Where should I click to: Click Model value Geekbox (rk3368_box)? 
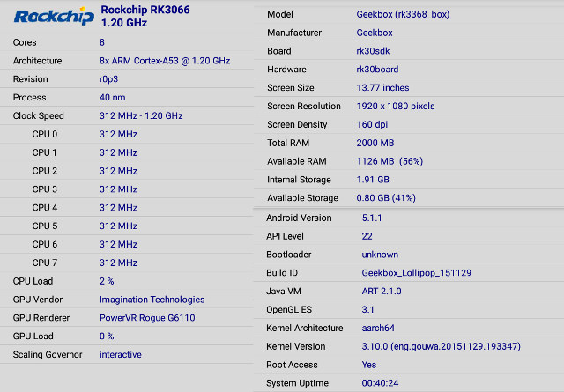coord(403,14)
